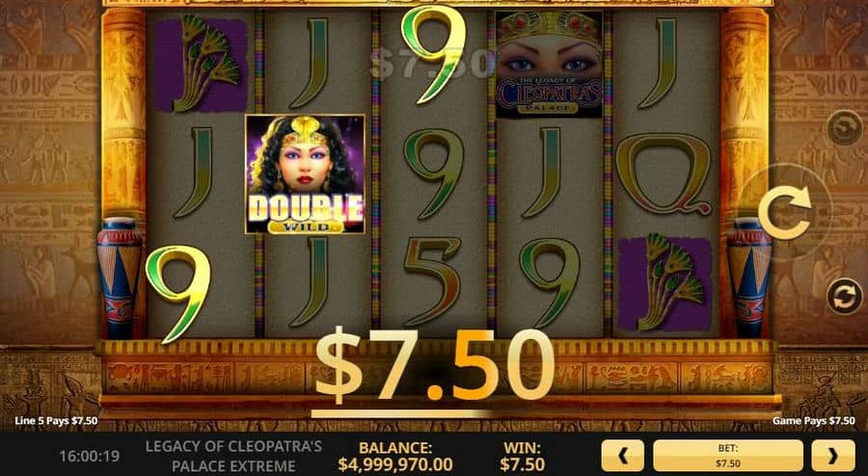The image size is (868, 476).
Task: Click the Q symbol on the fifth reel
Action: (664, 174)
